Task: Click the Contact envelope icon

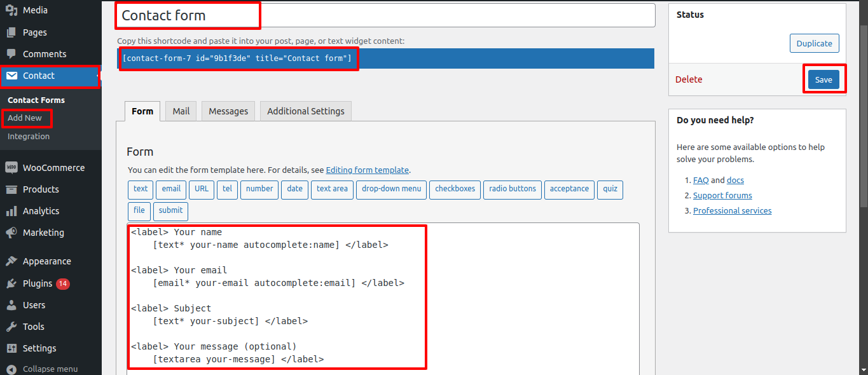Action: pyautogui.click(x=11, y=76)
